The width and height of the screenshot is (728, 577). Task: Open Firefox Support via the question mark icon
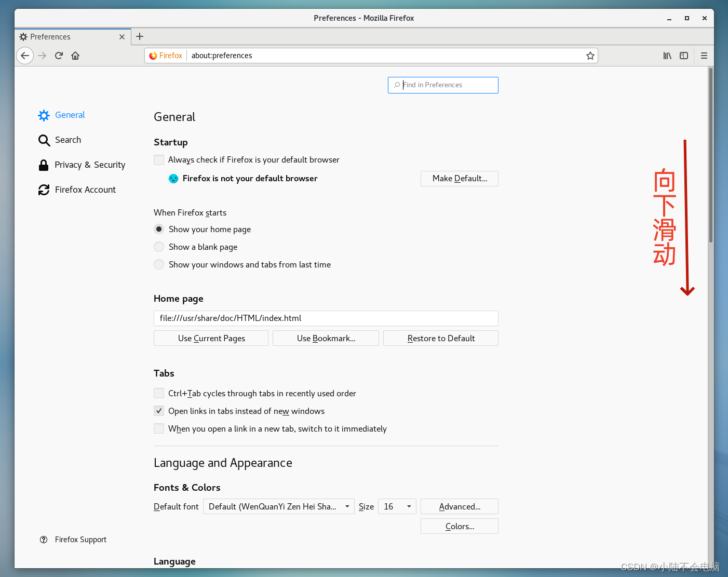pos(44,540)
